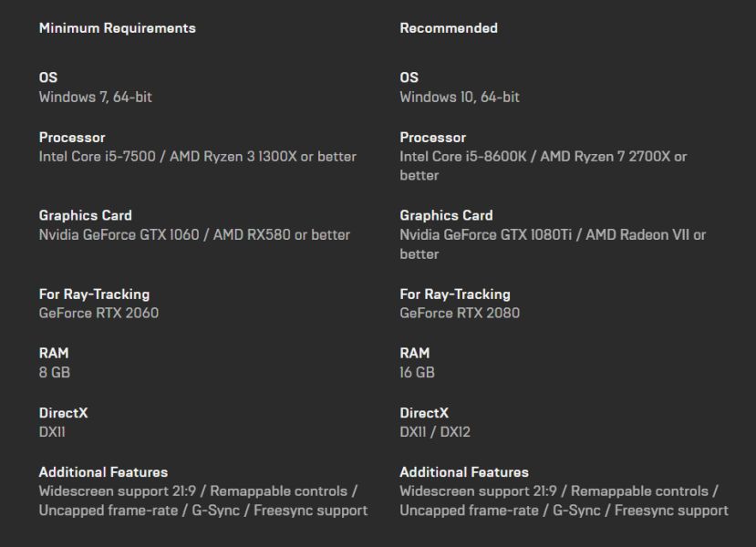Image resolution: width=756 pixels, height=547 pixels.
Task: Click the Intel Core i5-7500 processor line
Action: (197, 156)
